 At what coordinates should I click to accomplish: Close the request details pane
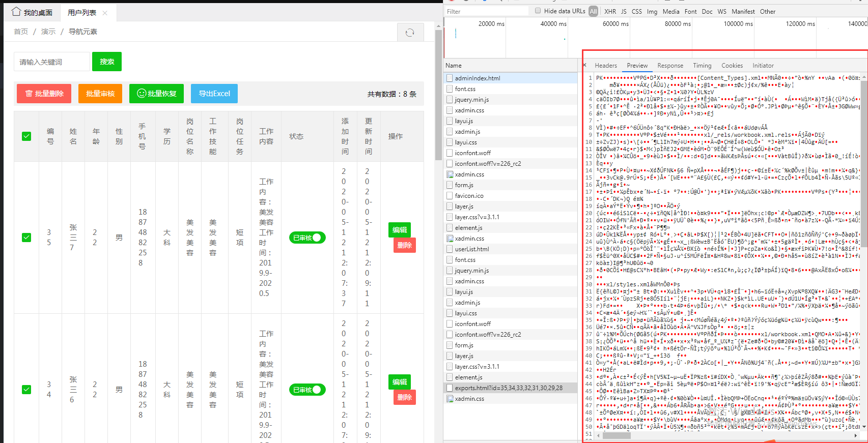coord(585,65)
